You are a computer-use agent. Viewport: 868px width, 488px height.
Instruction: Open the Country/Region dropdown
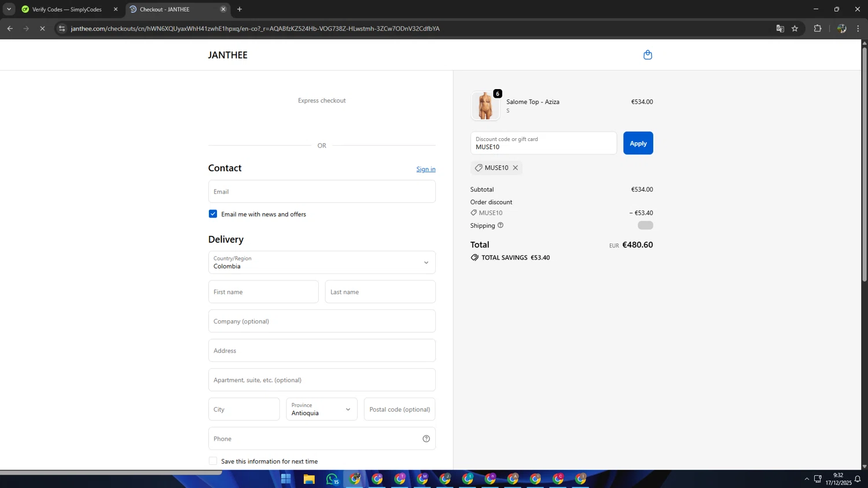point(322,263)
